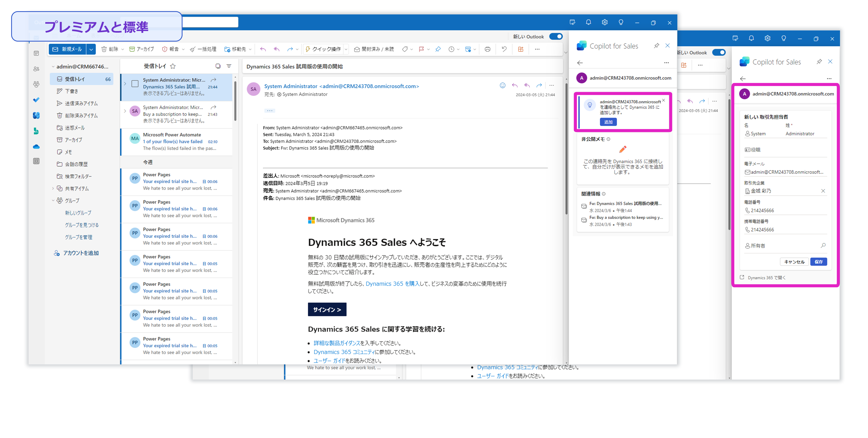Click the red flag icon
Screen dimensions: 868x438
[421, 49]
